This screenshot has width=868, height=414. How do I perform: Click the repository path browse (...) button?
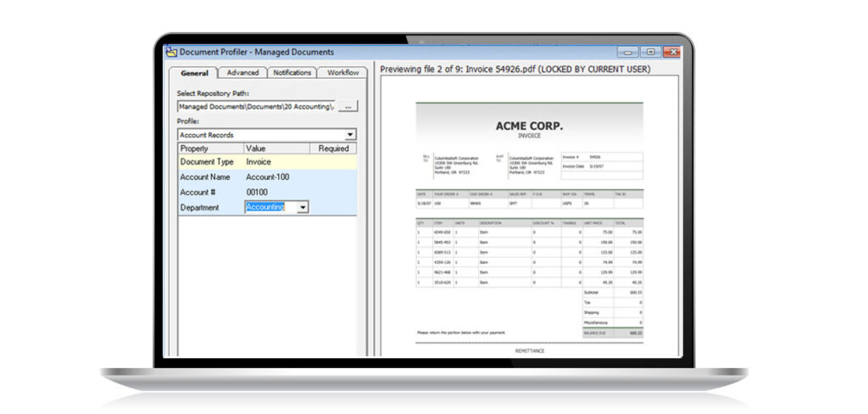point(348,106)
